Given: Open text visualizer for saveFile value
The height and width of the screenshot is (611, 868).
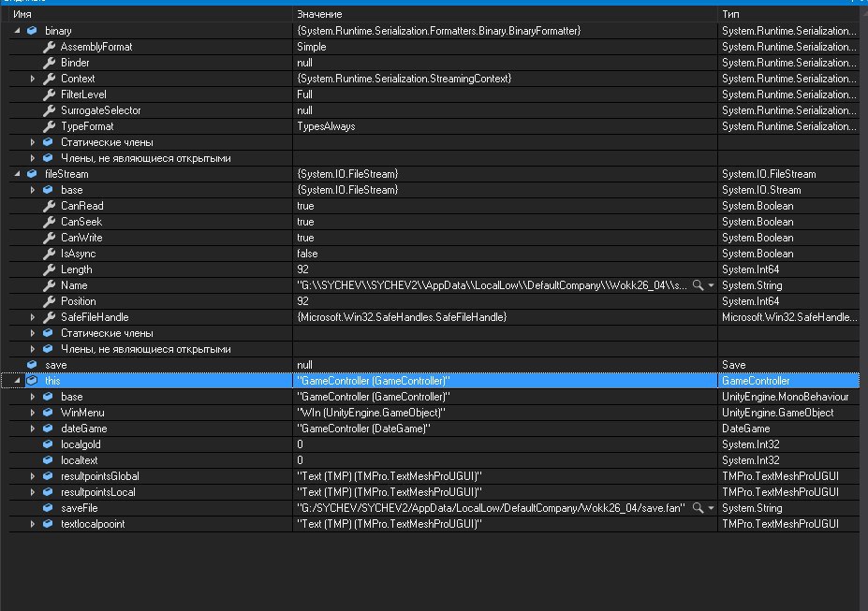Looking at the screenshot, I should pos(699,507).
